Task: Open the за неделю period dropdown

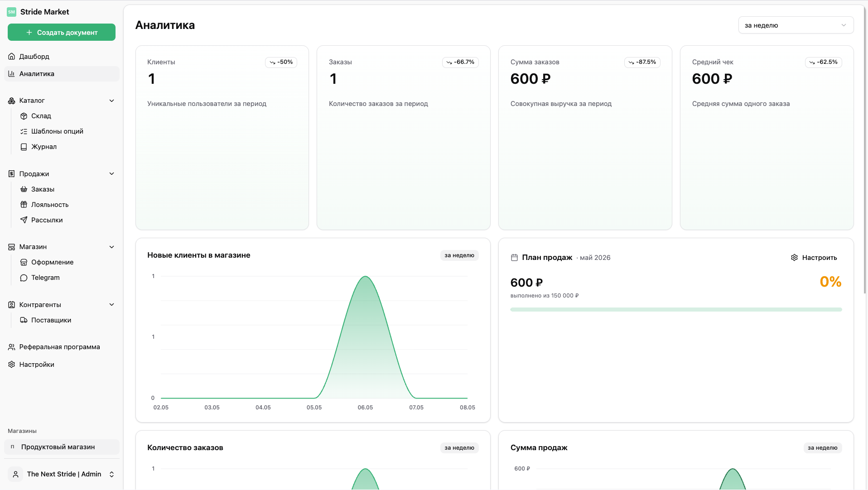Action: 796,25
